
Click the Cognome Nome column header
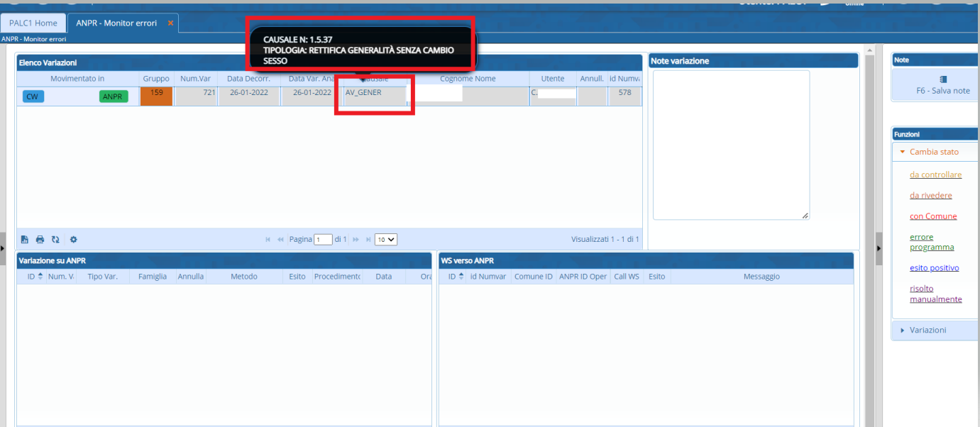[468, 79]
